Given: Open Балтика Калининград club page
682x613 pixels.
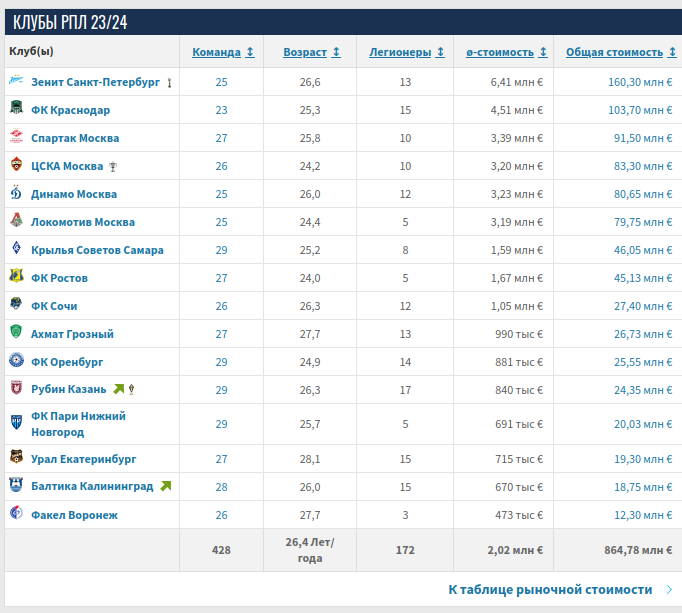Looking at the screenshot, I should (x=92, y=486).
